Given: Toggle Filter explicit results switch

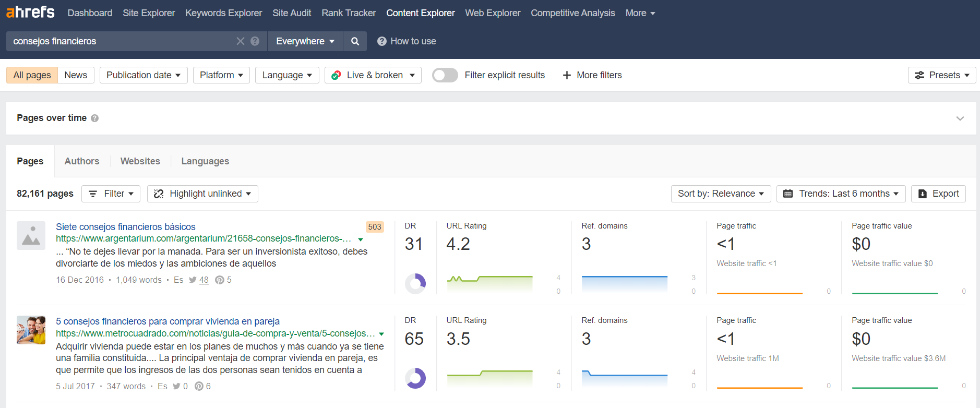Looking at the screenshot, I should pos(445,75).
